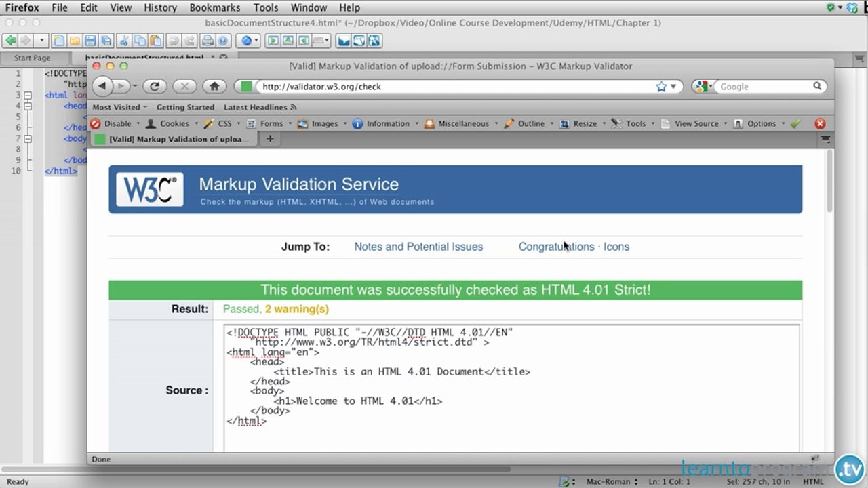
Task: Open Getting Started bookmark
Action: 185,107
